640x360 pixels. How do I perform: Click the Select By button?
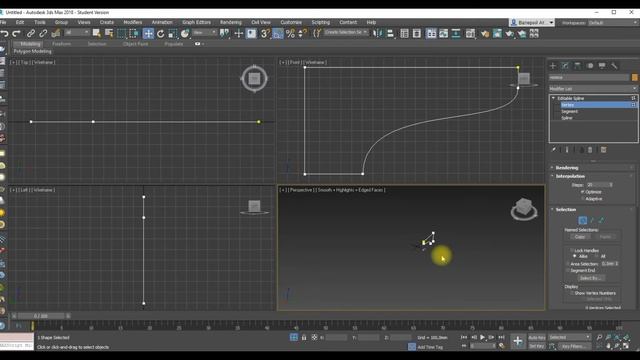tap(591, 278)
